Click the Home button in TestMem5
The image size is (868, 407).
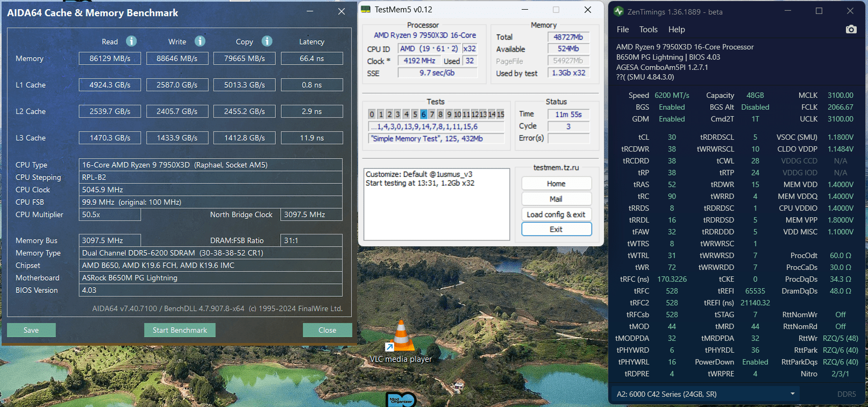pyautogui.click(x=556, y=184)
